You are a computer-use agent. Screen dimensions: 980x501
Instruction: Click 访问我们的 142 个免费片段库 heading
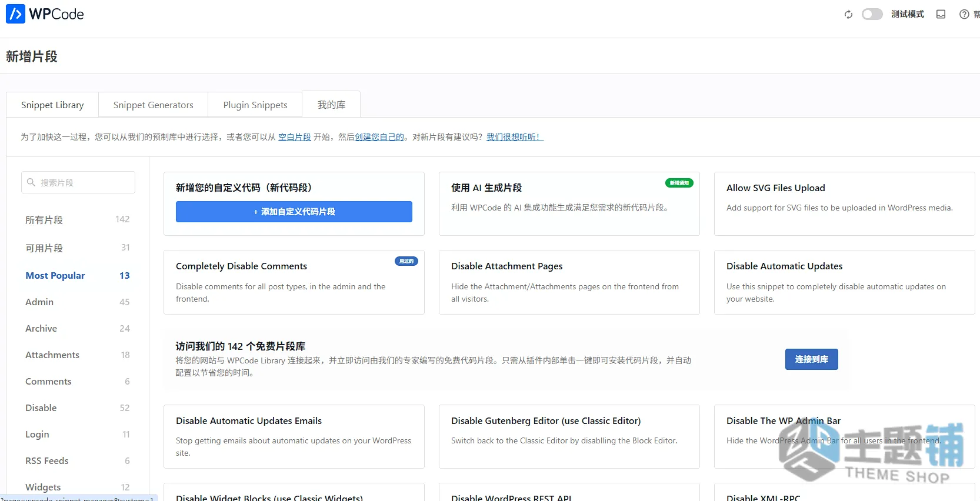click(241, 346)
